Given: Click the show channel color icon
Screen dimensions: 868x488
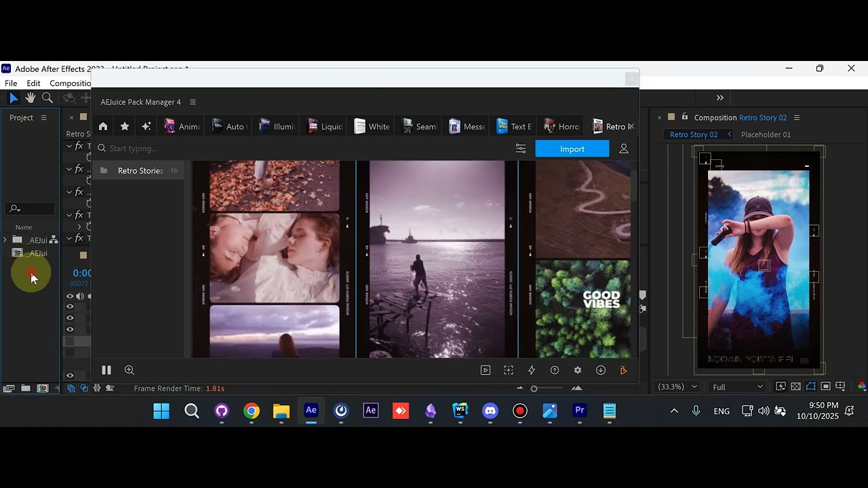Looking at the screenshot, I should click(x=862, y=387).
